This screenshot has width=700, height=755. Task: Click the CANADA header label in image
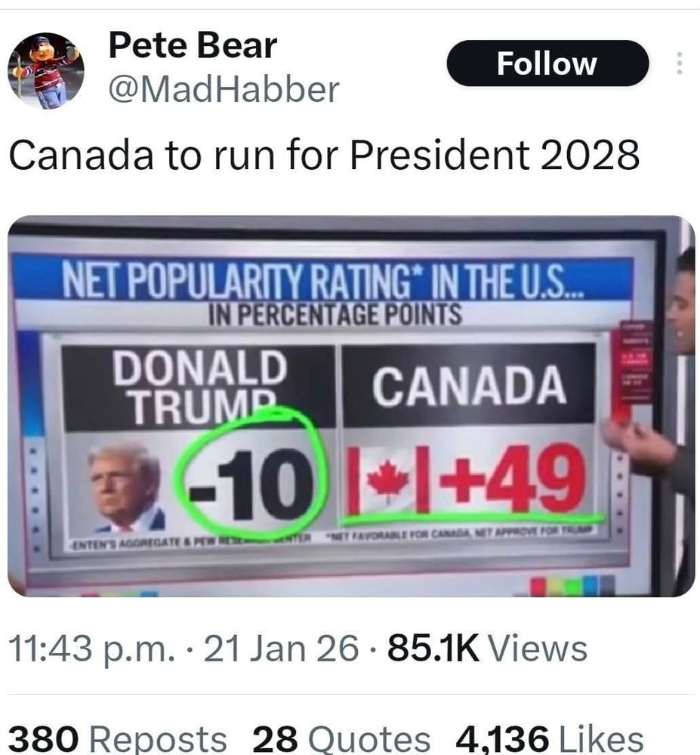(468, 385)
